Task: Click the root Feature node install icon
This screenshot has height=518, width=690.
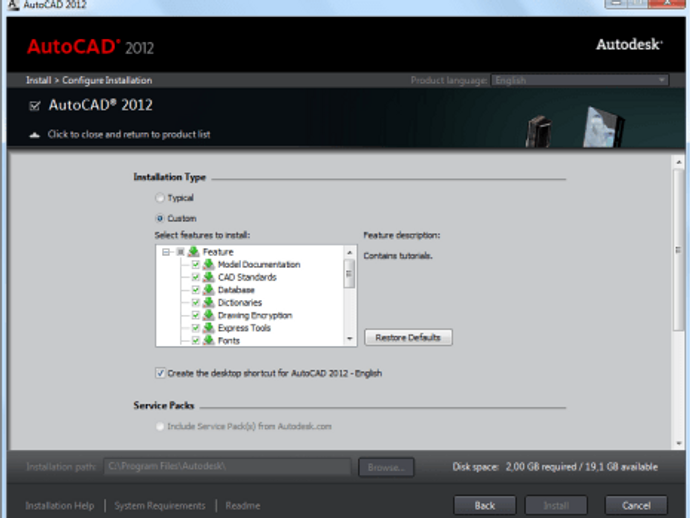Action: tap(194, 252)
